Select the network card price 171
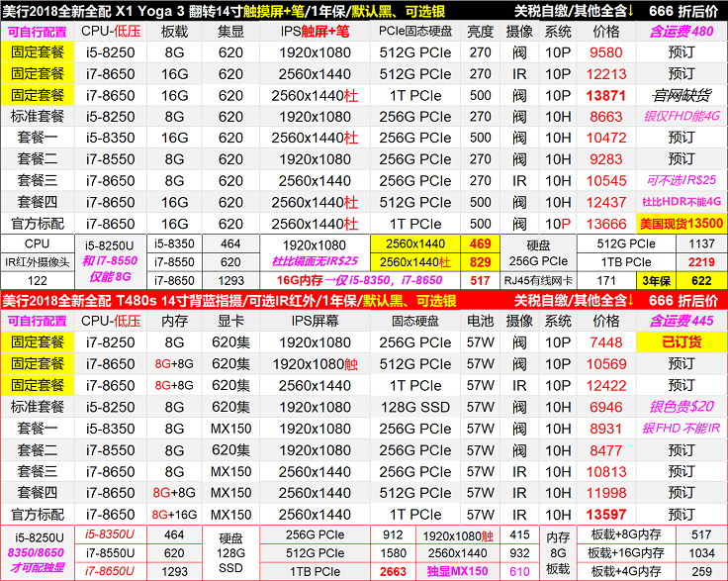Image resolution: width=728 pixels, height=581 pixels. click(x=606, y=280)
